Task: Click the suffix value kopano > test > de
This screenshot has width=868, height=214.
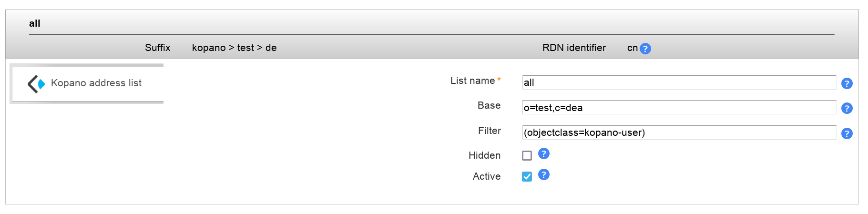Action: point(234,48)
